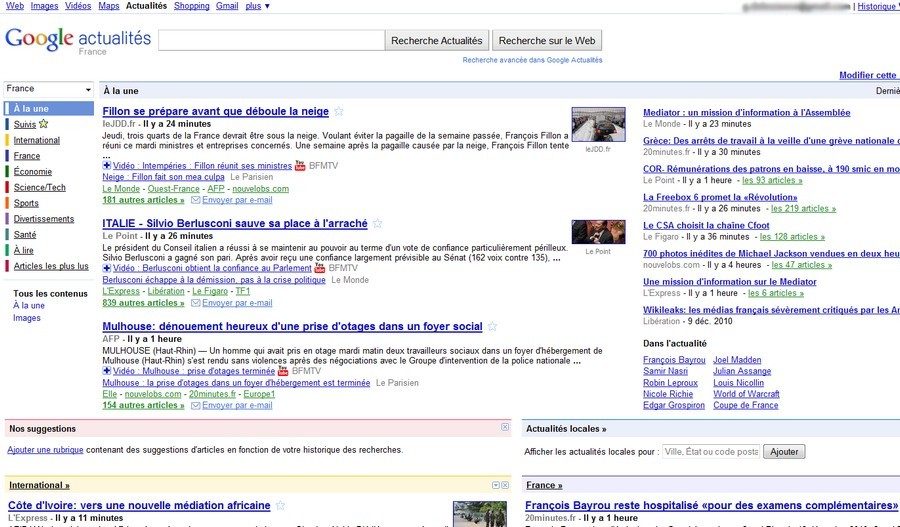Expand the Fillon video plus icon
The height and width of the screenshot is (527, 900).
(x=107, y=165)
